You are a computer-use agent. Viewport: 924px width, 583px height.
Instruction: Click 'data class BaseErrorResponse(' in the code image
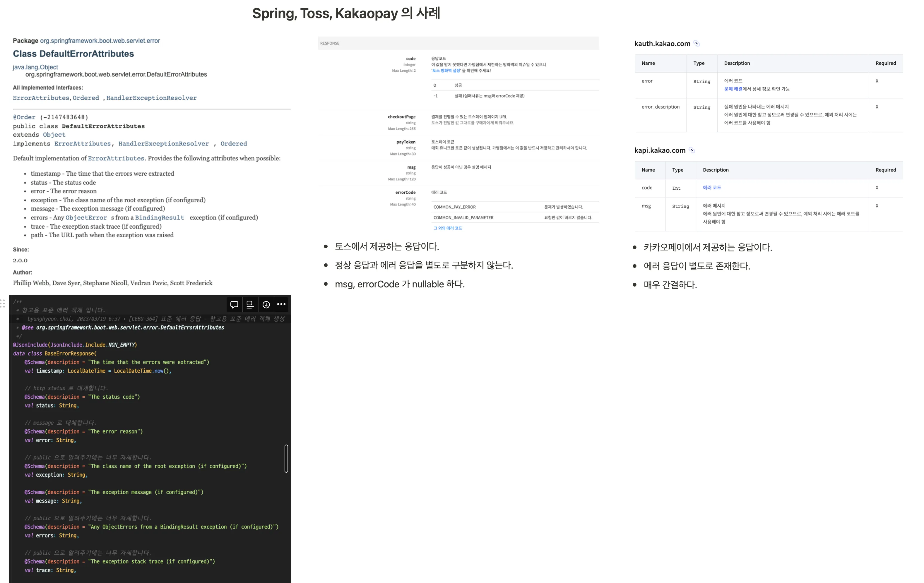[55, 354]
